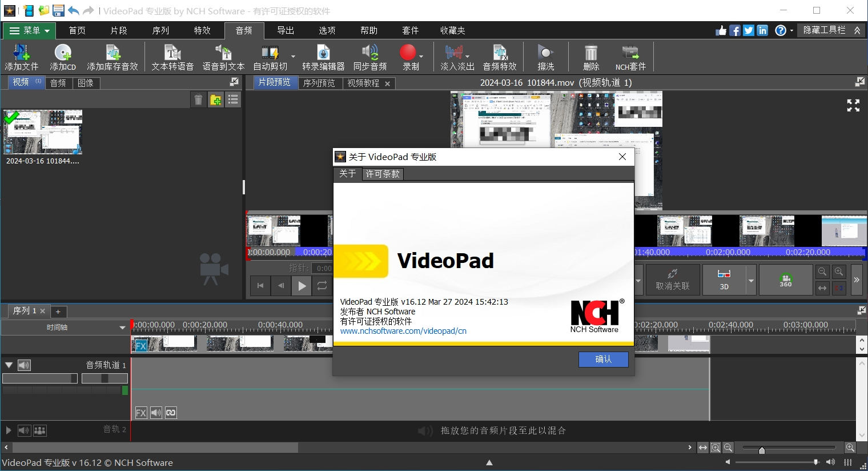Click the Add CD (添加CD) icon

pyautogui.click(x=63, y=57)
